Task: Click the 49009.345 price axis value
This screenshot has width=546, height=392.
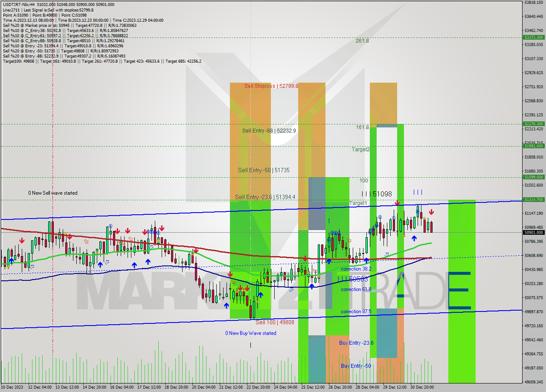Action: [x=533, y=382]
